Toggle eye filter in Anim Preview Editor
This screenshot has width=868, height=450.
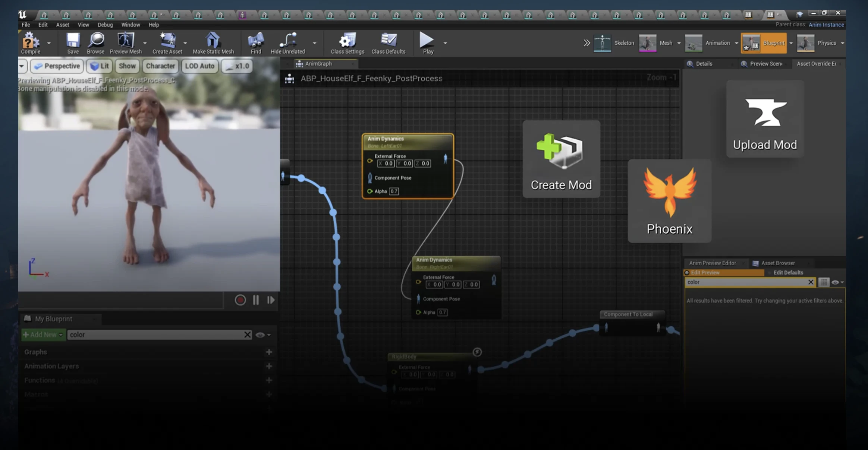tap(835, 282)
